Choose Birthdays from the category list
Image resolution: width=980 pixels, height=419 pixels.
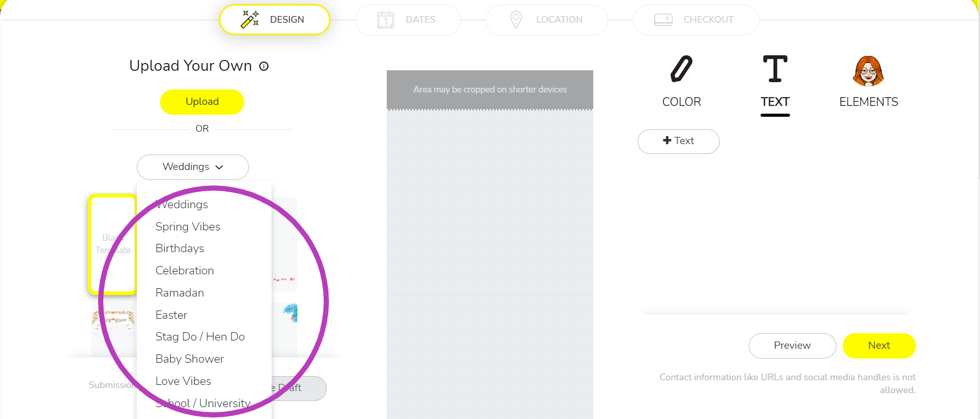tap(180, 248)
